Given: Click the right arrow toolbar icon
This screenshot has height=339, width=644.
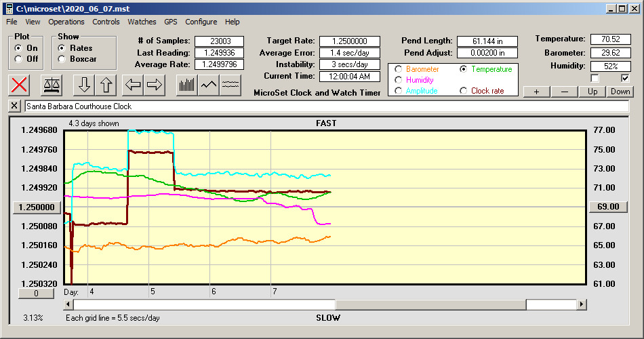Looking at the screenshot, I should (155, 85).
